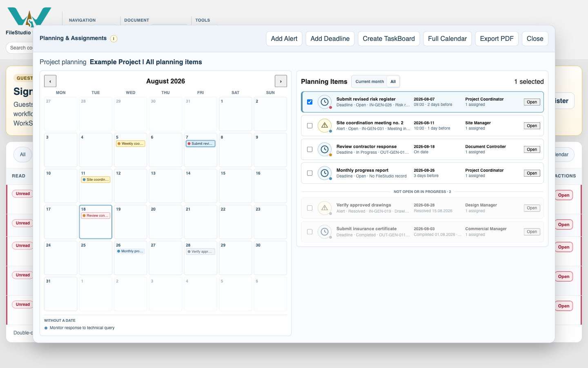Click the DOCUMENT menu in the background toolbar
This screenshot has height=368, width=588.
pos(136,20)
